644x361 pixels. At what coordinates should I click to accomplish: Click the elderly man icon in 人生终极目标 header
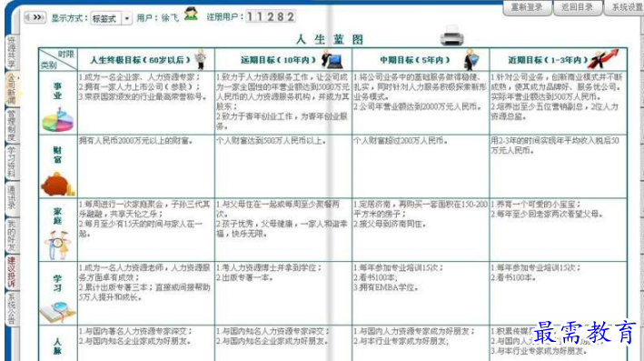pyautogui.click(x=201, y=59)
